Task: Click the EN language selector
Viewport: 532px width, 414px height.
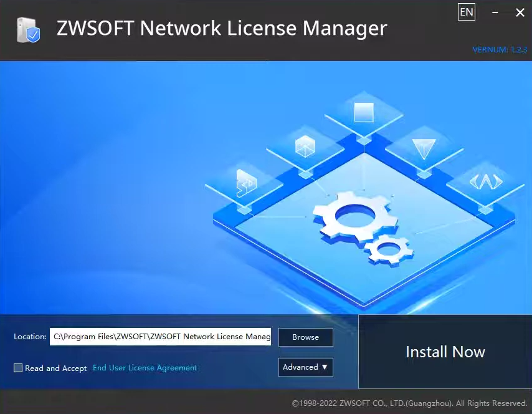Action: 466,12
